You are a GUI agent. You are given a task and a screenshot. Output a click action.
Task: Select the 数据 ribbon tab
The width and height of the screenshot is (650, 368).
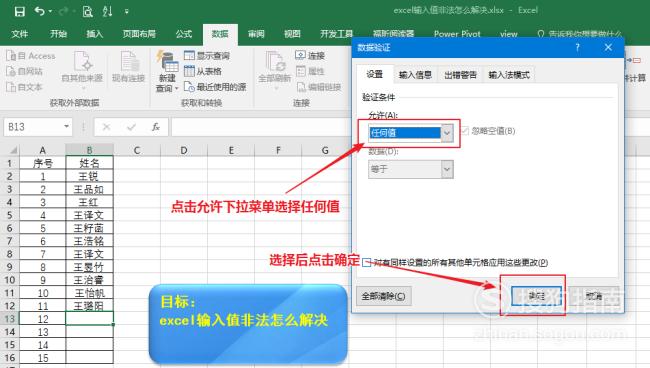tap(220, 34)
